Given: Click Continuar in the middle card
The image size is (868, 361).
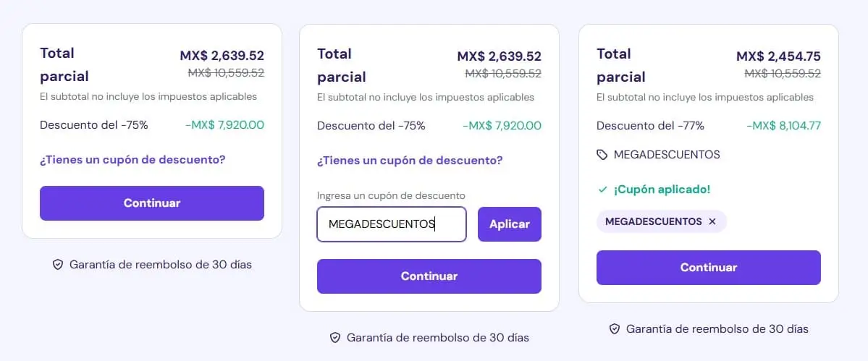Looking at the screenshot, I should tap(429, 276).
